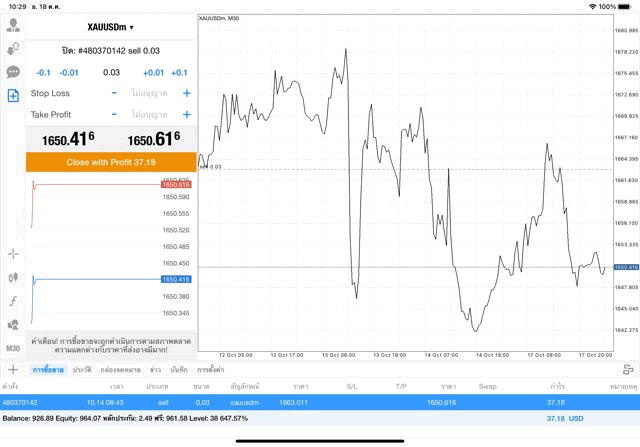
Task: Click the 37.18 USD total profit
Action: (x=565, y=418)
